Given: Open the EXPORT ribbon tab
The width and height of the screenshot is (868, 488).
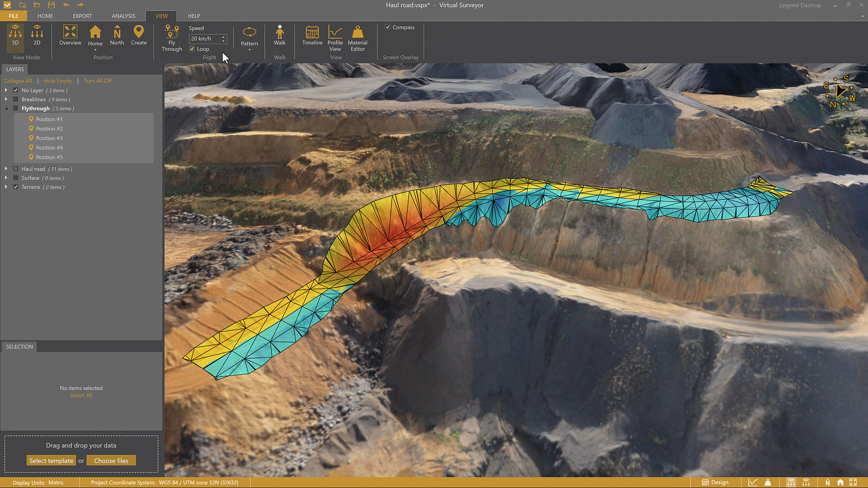Looking at the screenshot, I should 82,16.
